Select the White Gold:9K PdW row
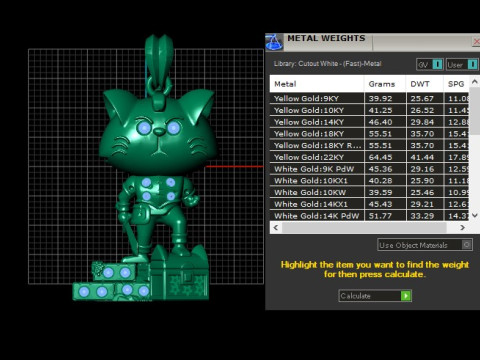This screenshot has width=480, height=360. [x=369, y=169]
